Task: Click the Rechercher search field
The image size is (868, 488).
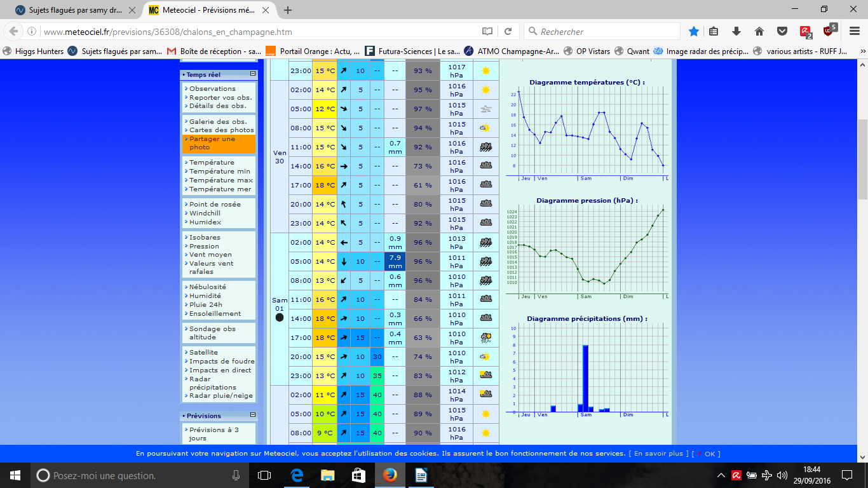Action: [607, 31]
